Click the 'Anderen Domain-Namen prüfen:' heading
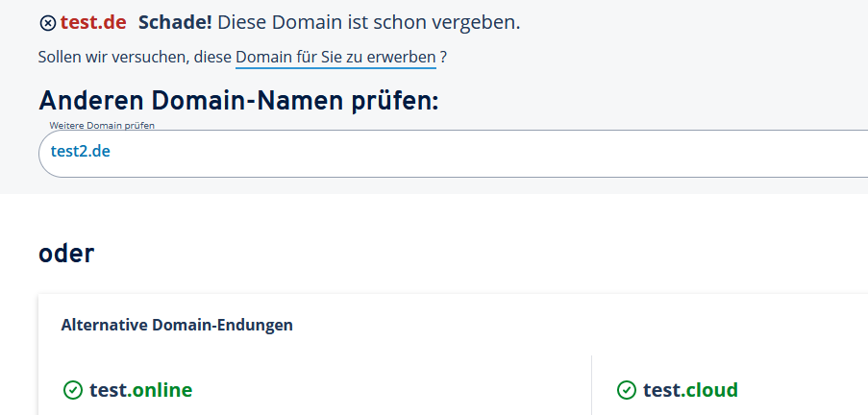 coord(238,101)
